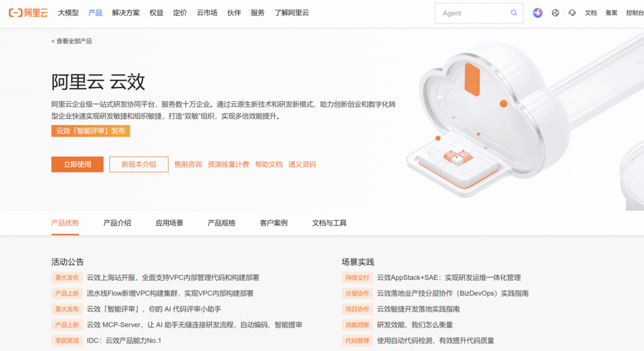Open the 了解阿里云 menu
The height and width of the screenshot is (351, 644).
point(292,13)
